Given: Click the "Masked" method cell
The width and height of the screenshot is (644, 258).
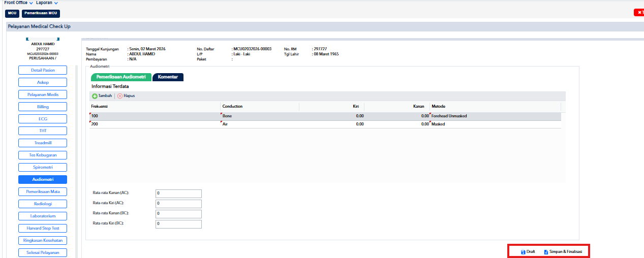Looking at the screenshot, I should 496,124.
